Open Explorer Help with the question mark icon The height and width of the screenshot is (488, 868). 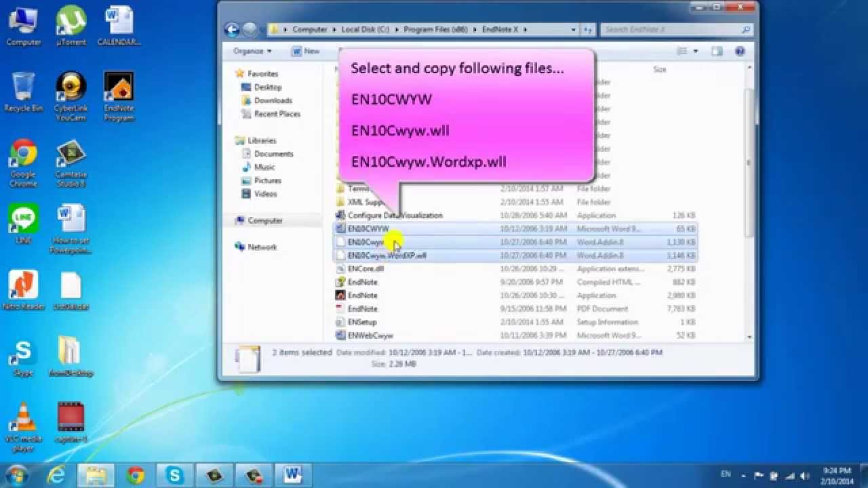tap(740, 51)
